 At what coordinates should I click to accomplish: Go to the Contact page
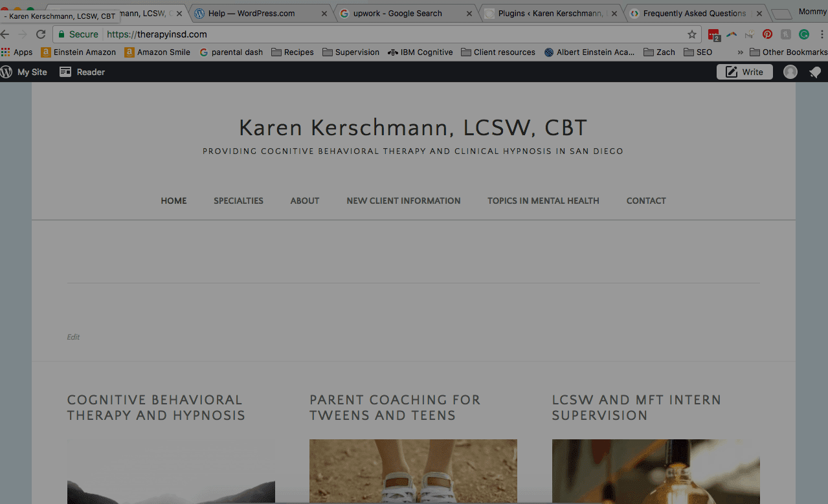(x=646, y=201)
